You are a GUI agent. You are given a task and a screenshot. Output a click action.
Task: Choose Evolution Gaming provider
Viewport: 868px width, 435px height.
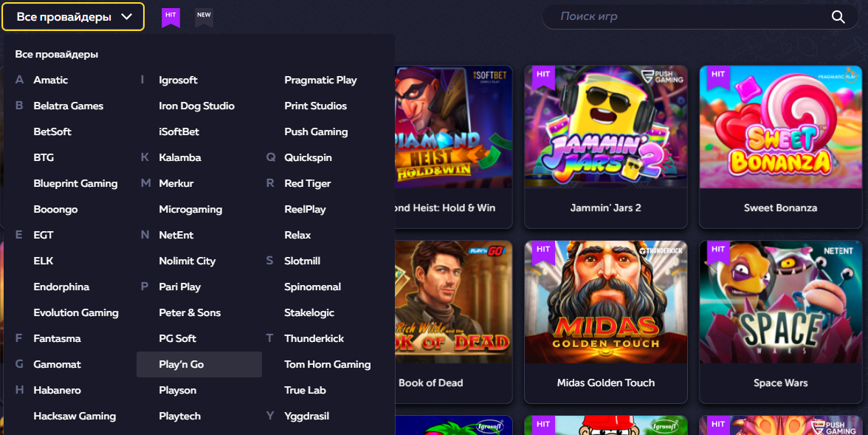coord(76,312)
